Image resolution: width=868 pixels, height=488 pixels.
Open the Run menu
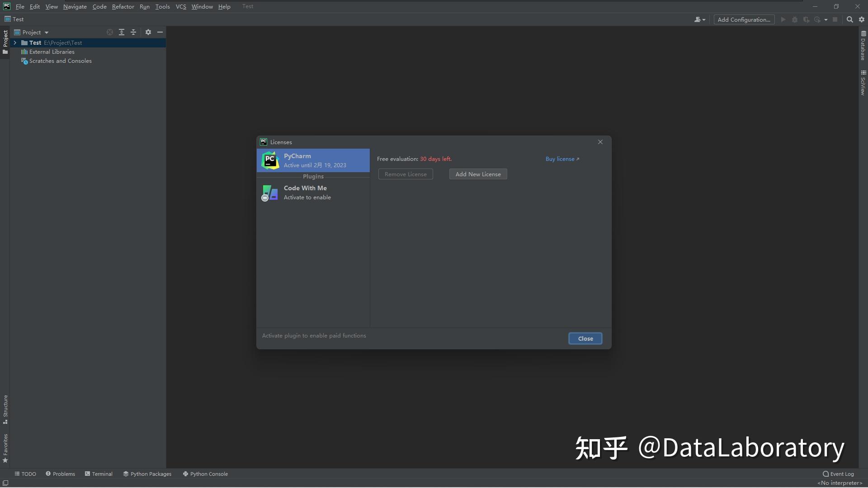pos(144,6)
